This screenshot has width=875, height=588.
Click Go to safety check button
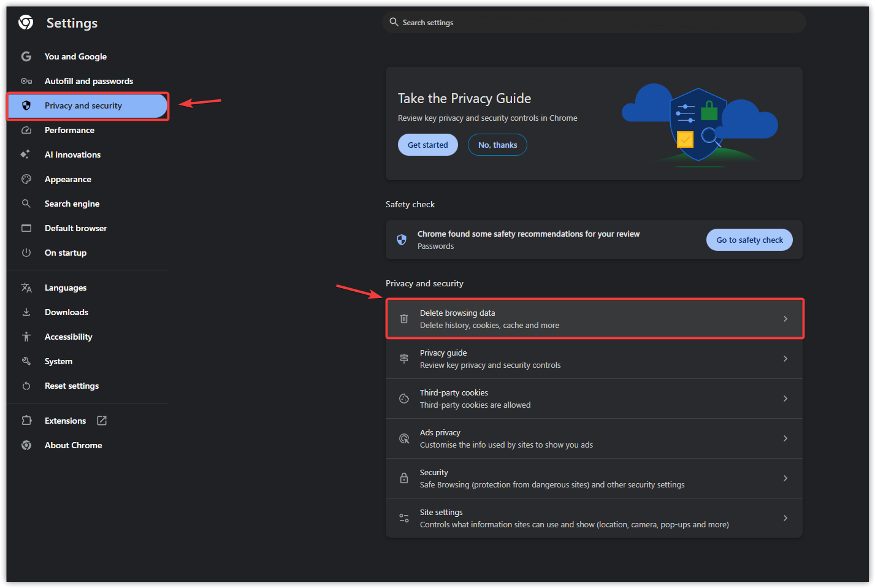pyautogui.click(x=749, y=240)
